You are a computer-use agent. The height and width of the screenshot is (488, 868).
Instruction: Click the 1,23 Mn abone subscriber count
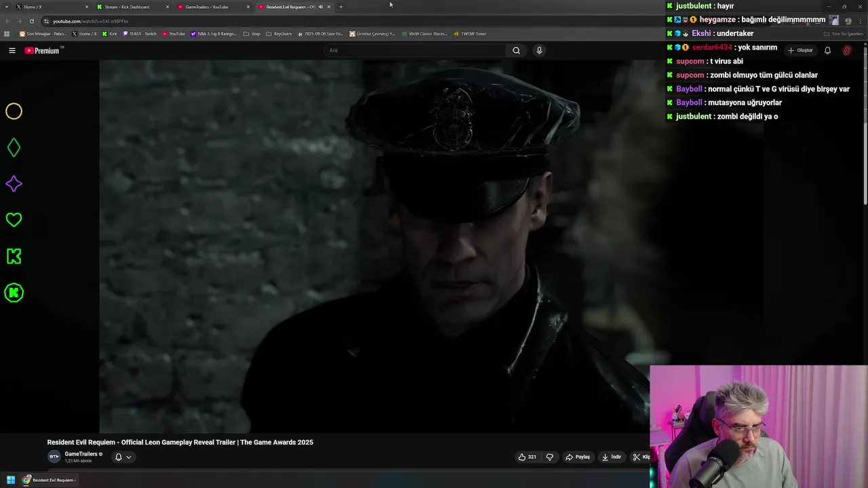click(x=78, y=461)
